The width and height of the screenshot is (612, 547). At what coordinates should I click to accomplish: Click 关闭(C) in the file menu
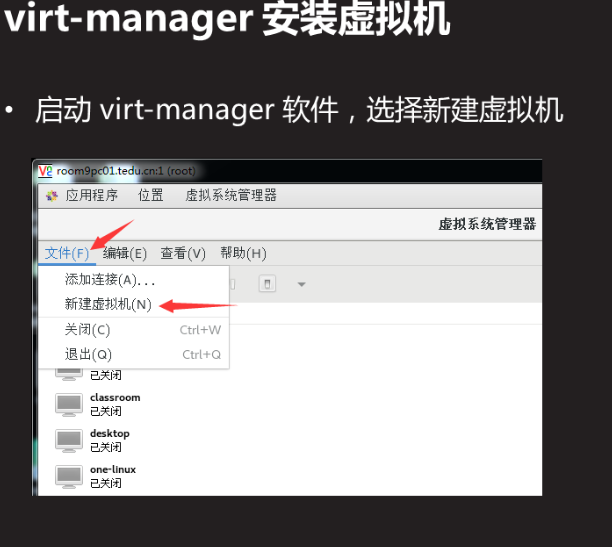click(87, 330)
